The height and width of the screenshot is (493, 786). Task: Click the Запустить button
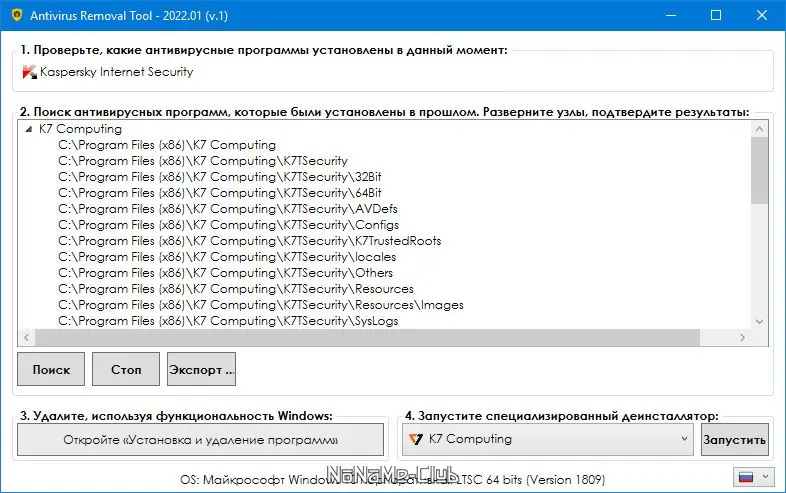point(735,439)
